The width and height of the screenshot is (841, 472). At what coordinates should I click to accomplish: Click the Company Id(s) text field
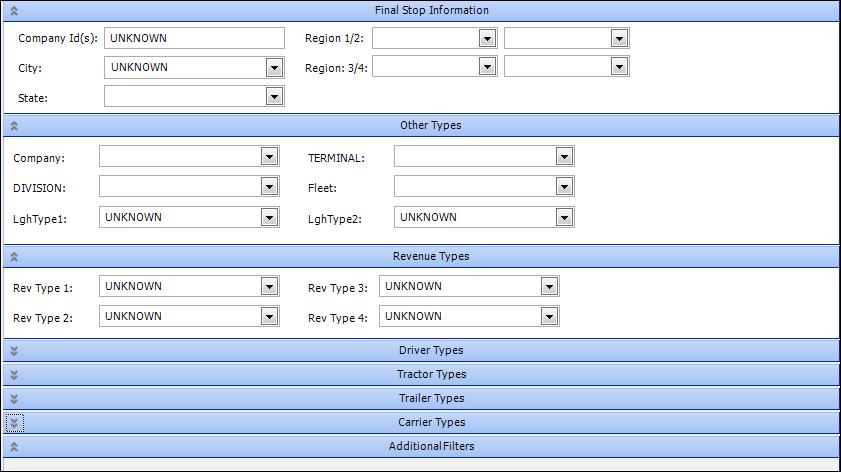point(194,38)
